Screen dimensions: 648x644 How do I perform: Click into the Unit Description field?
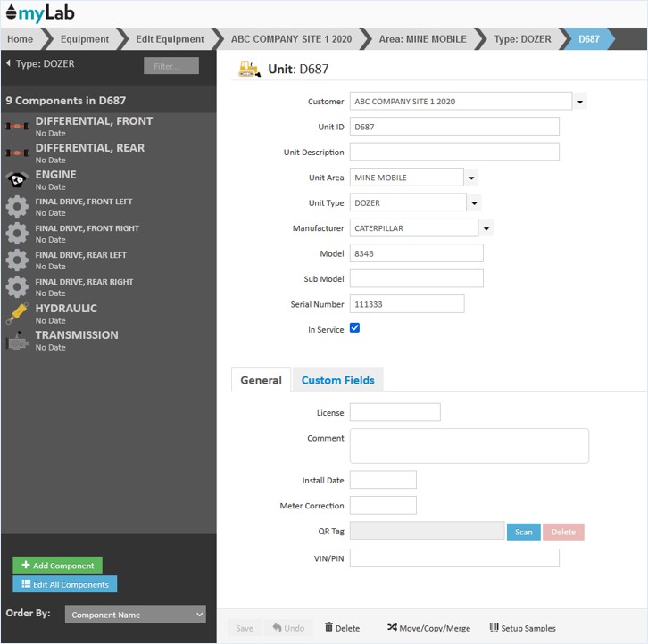(454, 153)
